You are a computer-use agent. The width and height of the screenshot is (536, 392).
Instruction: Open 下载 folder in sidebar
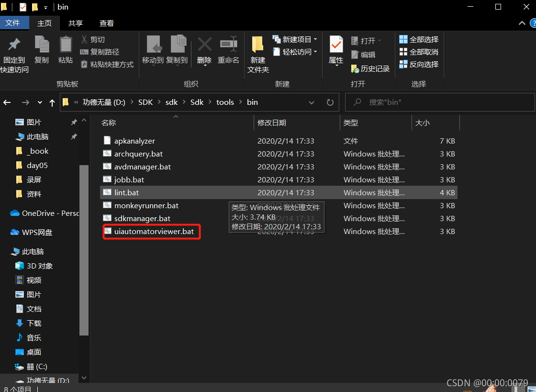coord(29,323)
